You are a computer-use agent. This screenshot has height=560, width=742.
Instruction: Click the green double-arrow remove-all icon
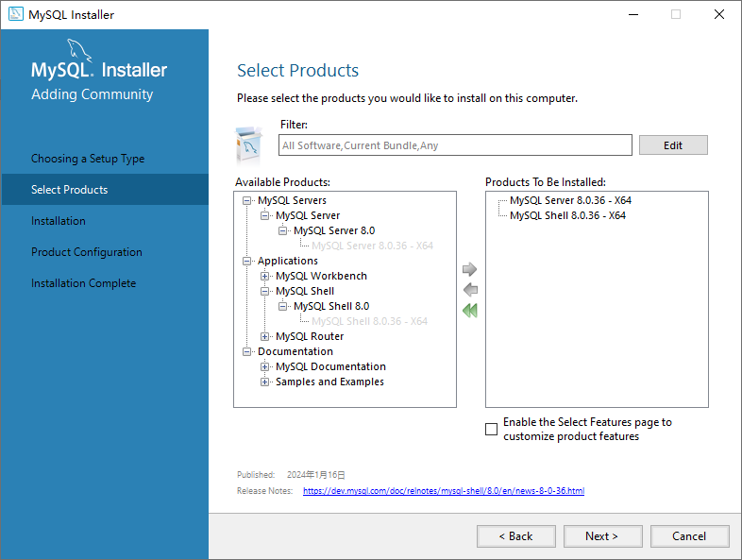point(470,311)
